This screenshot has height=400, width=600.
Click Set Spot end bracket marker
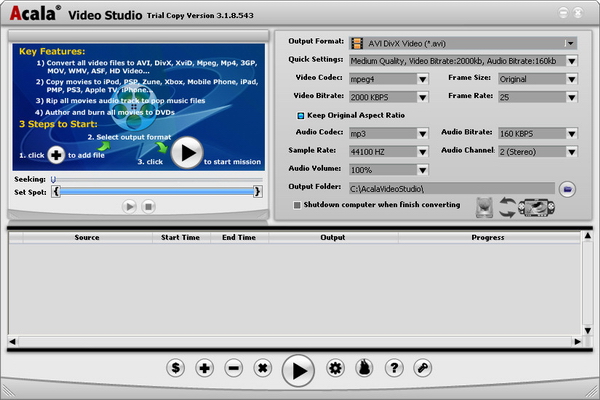(x=258, y=191)
